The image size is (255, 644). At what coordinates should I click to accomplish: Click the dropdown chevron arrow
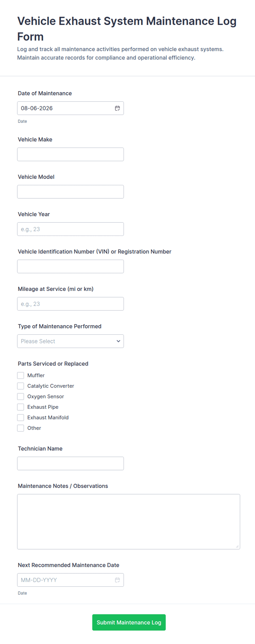(x=118, y=341)
